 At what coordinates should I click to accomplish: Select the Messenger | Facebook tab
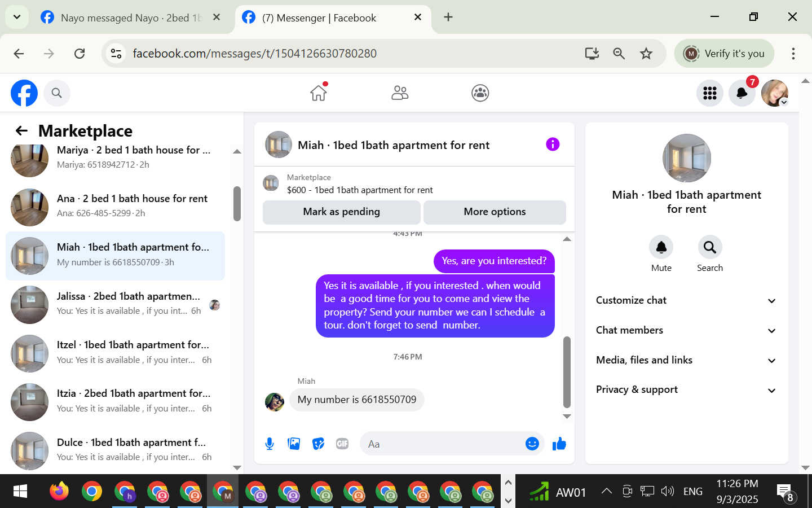click(x=333, y=18)
